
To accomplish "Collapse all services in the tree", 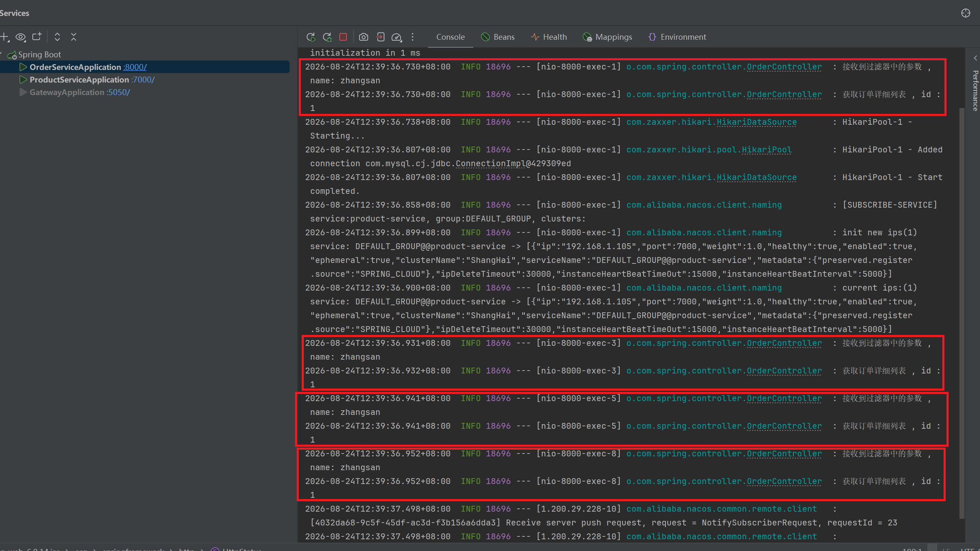I will coord(74,37).
